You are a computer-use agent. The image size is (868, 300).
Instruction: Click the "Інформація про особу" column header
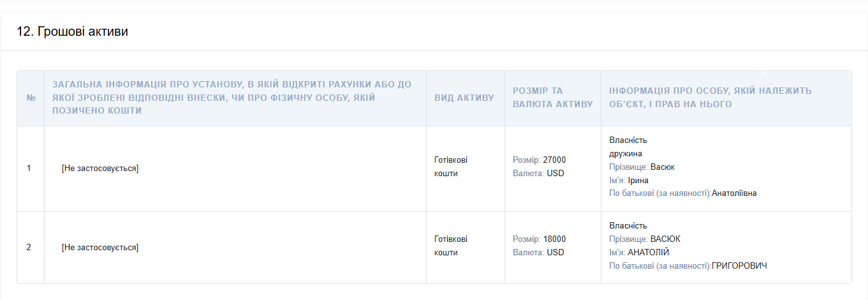710,98
